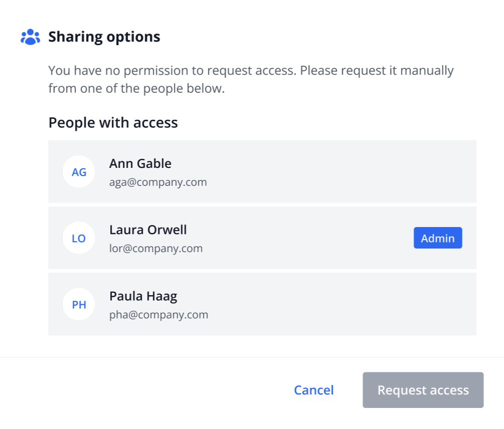Viewport: 504px width, 429px height.
Task: Click email pha@company.com
Action: [x=158, y=315]
